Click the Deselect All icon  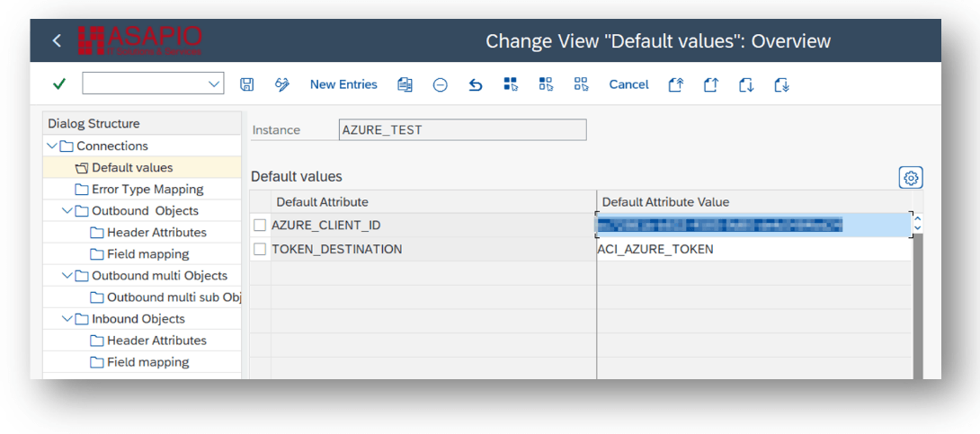pyautogui.click(x=582, y=84)
